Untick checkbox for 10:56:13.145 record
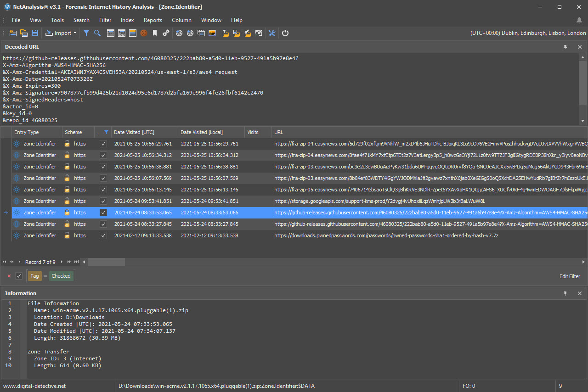588x392 pixels. (x=103, y=190)
